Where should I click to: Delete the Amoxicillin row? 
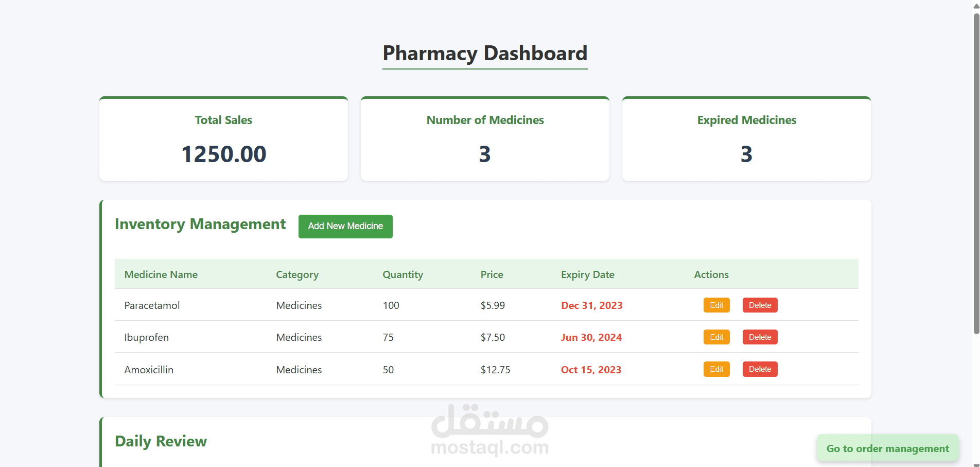pyautogui.click(x=760, y=369)
